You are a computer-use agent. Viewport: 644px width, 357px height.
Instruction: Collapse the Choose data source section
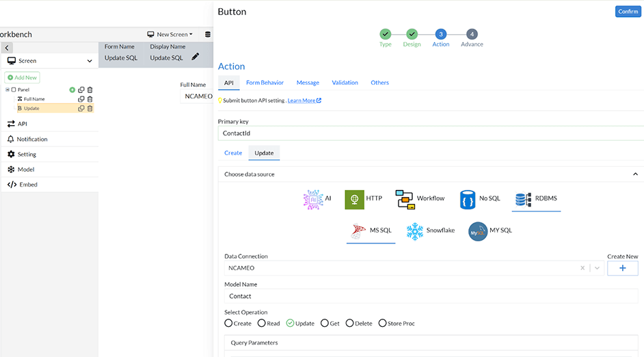(x=635, y=174)
